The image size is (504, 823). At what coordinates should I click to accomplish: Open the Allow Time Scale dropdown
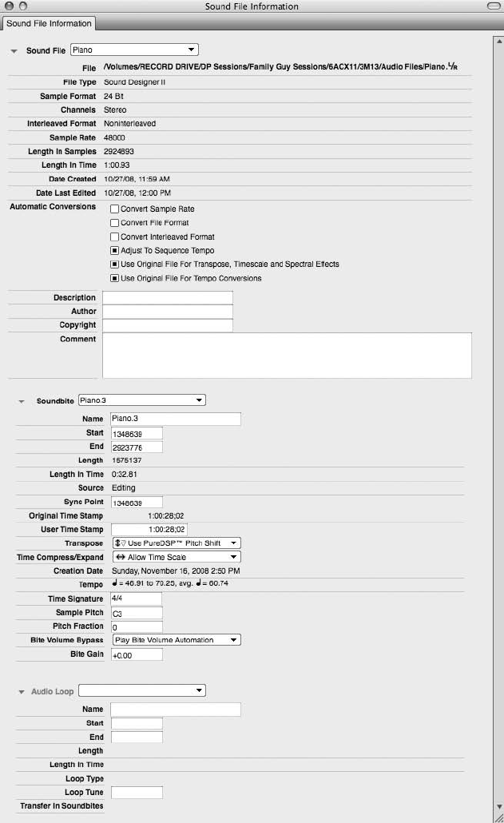[x=177, y=557]
